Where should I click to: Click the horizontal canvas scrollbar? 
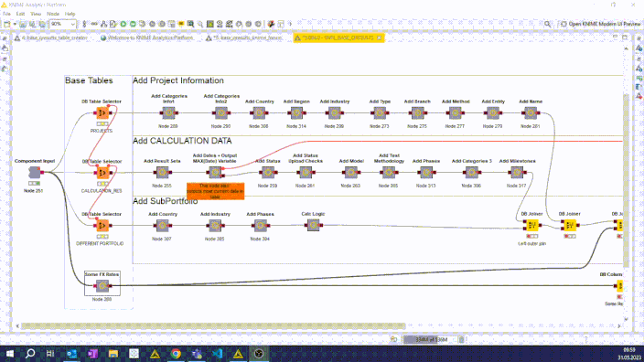coord(213,325)
